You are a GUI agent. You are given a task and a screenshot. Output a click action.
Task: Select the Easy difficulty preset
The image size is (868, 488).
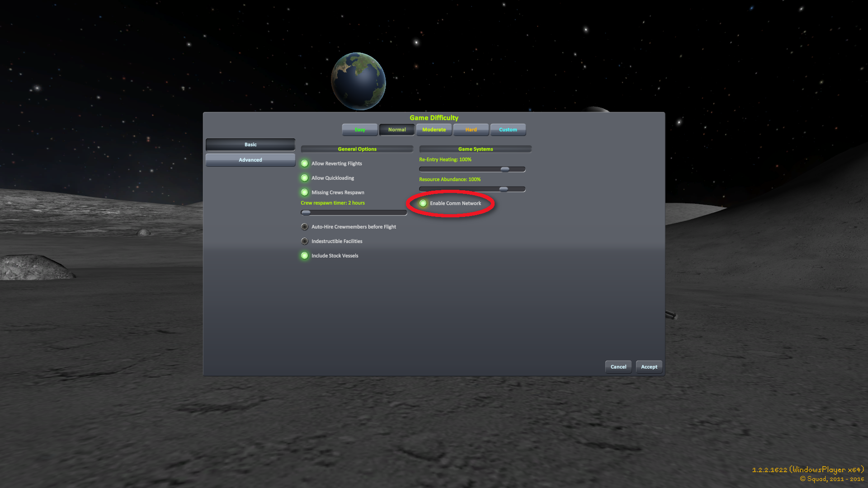[x=360, y=130]
